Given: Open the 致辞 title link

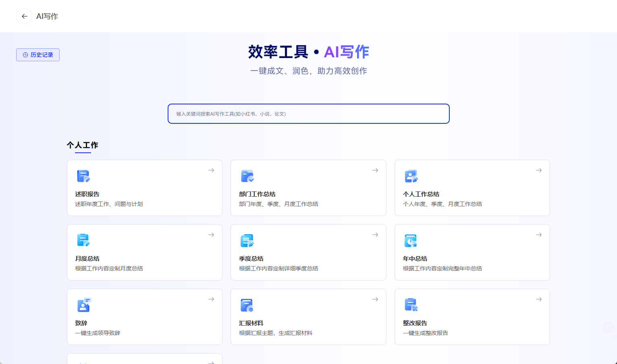Looking at the screenshot, I should pyautogui.click(x=81, y=323).
